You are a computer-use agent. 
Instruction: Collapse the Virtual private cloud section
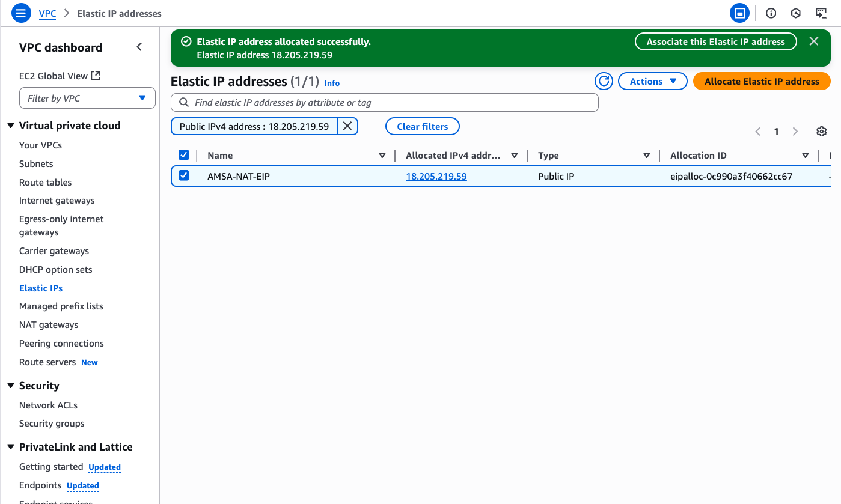tap(11, 126)
